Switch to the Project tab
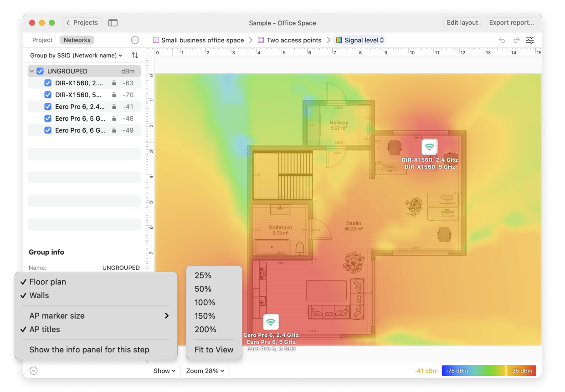The width and height of the screenshot is (565, 392). (x=42, y=40)
